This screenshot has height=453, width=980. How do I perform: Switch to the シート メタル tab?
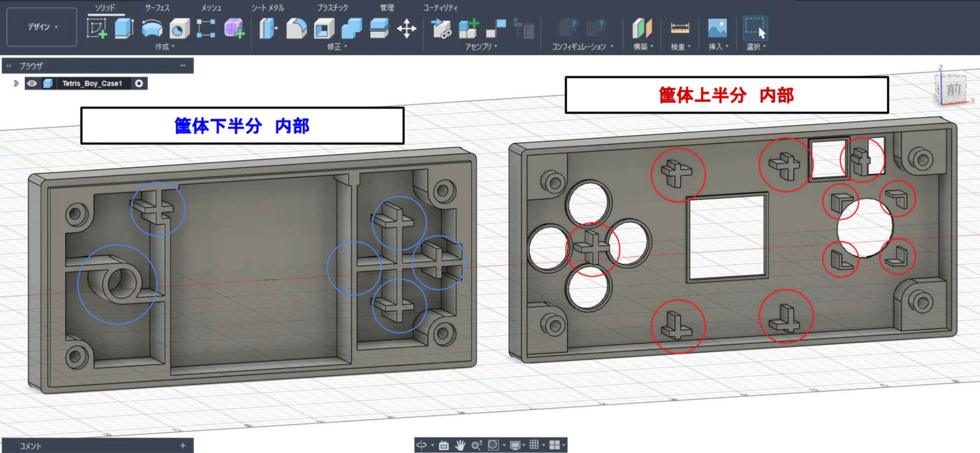[x=267, y=8]
